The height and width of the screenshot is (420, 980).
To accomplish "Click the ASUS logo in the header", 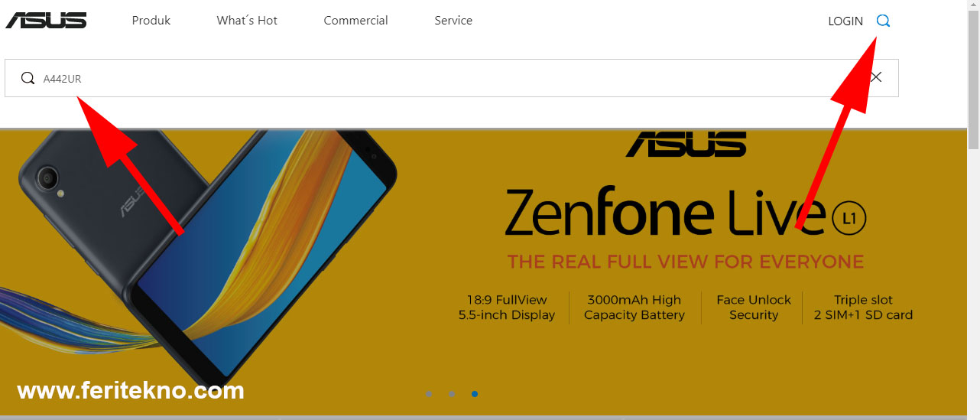I will point(46,20).
